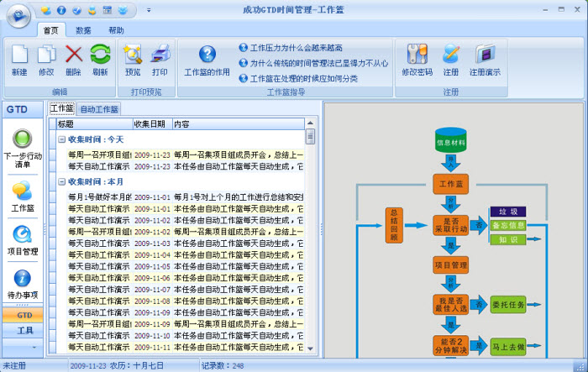The height and width of the screenshot is (372, 588).
Task: Select the orange GTD group at sidebar bottom
Action: point(24,315)
